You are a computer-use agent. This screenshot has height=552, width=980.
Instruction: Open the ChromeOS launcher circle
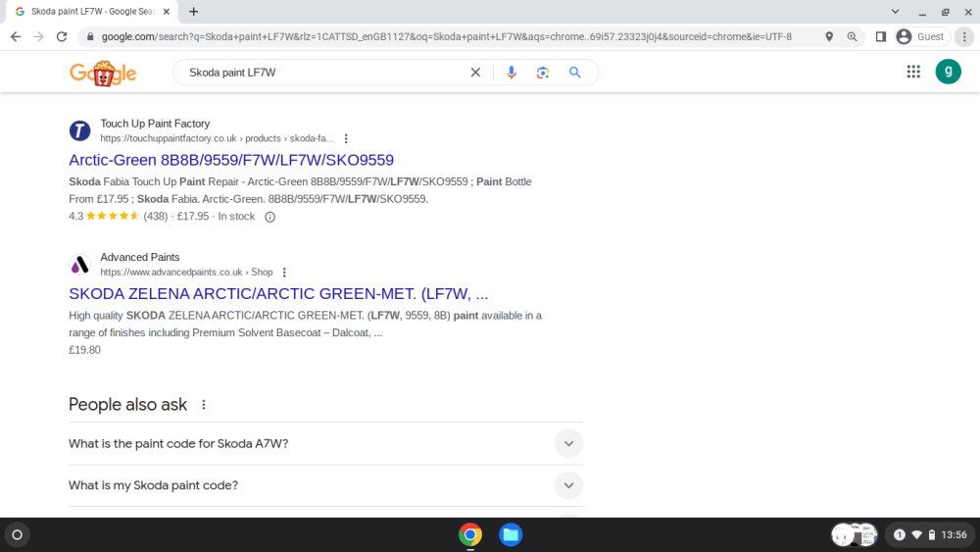tap(18, 535)
